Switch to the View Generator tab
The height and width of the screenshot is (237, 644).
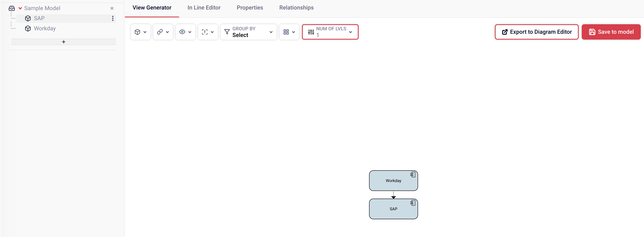coord(152,8)
